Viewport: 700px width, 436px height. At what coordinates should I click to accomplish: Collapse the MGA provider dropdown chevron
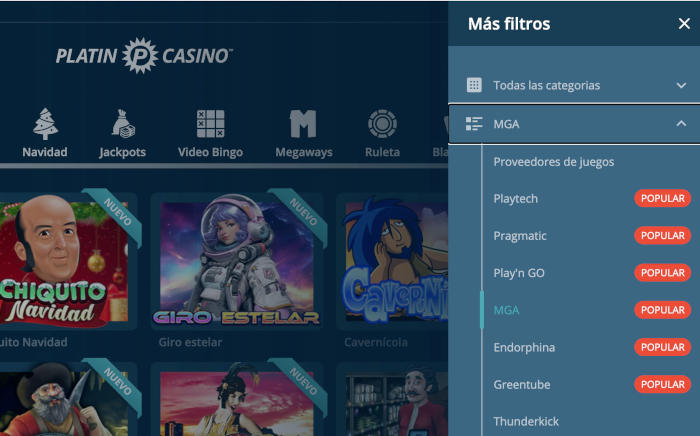681,123
